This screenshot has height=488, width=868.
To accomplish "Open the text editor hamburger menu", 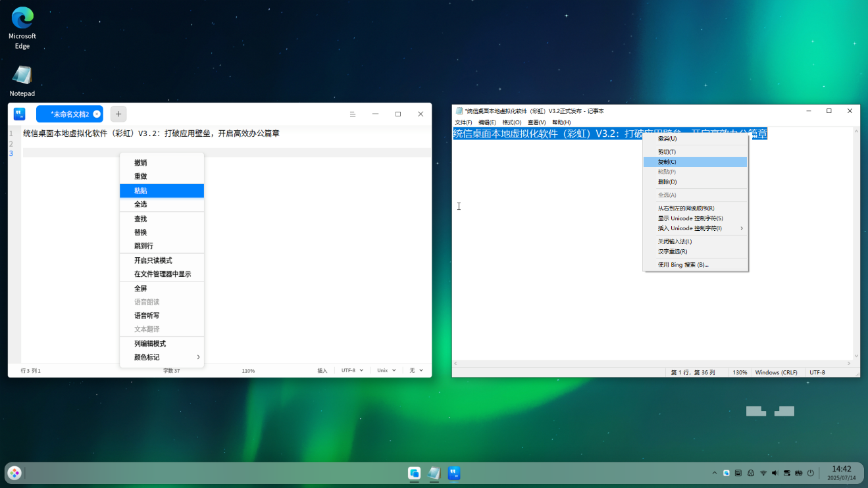I will pyautogui.click(x=353, y=114).
